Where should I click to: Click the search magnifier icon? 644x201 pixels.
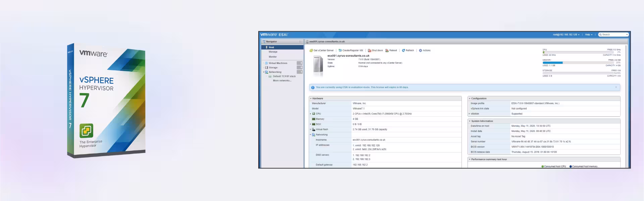pos(601,35)
